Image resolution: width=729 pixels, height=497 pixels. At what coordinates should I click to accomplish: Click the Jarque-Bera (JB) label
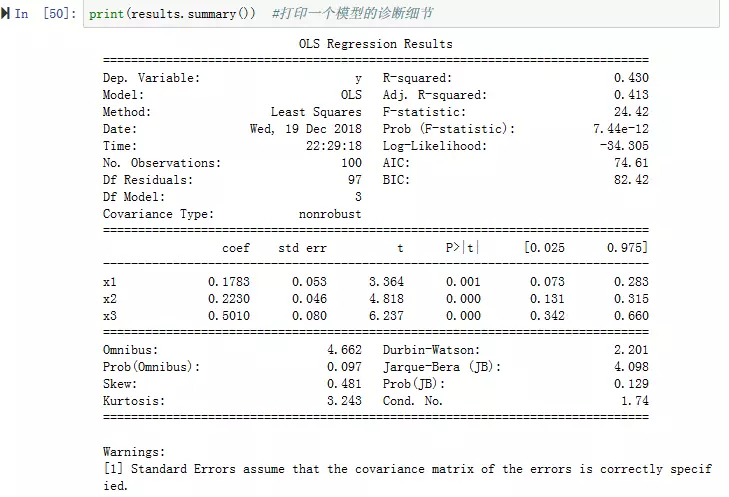[441, 367]
